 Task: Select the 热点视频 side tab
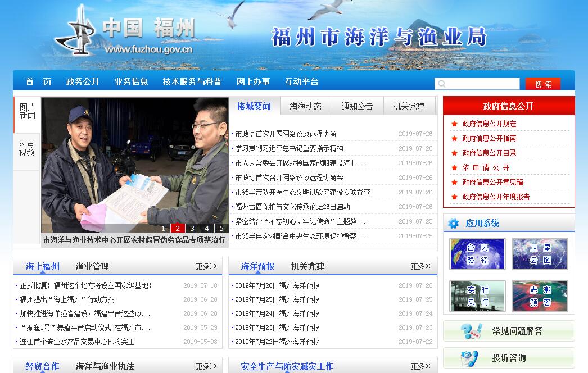pyautogui.click(x=27, y=148)
